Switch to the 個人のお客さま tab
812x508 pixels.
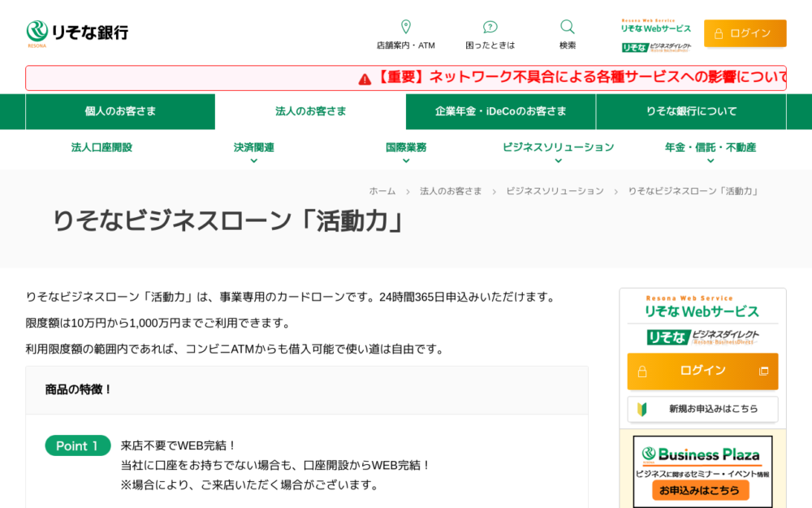tap(120, 111)
